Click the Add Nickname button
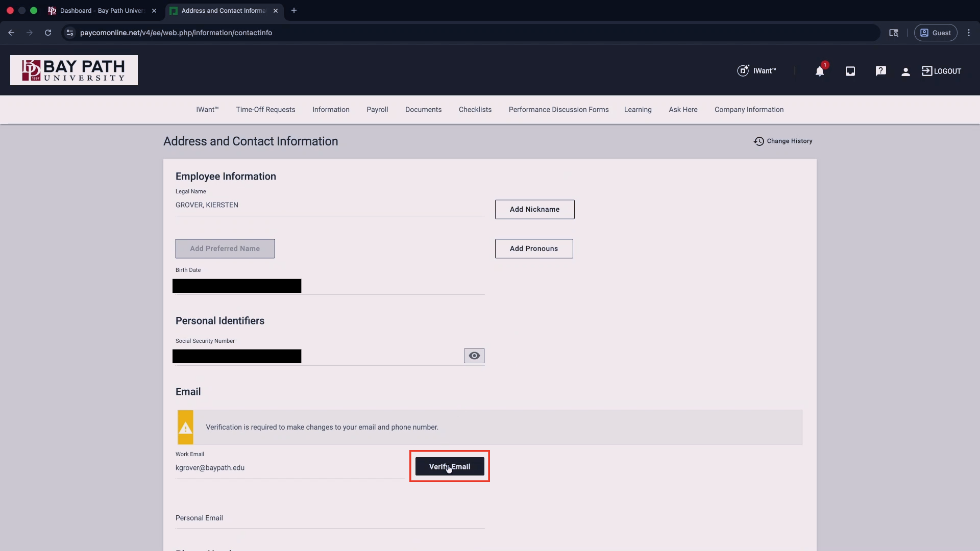980x551 pixels. coord(534,209)
